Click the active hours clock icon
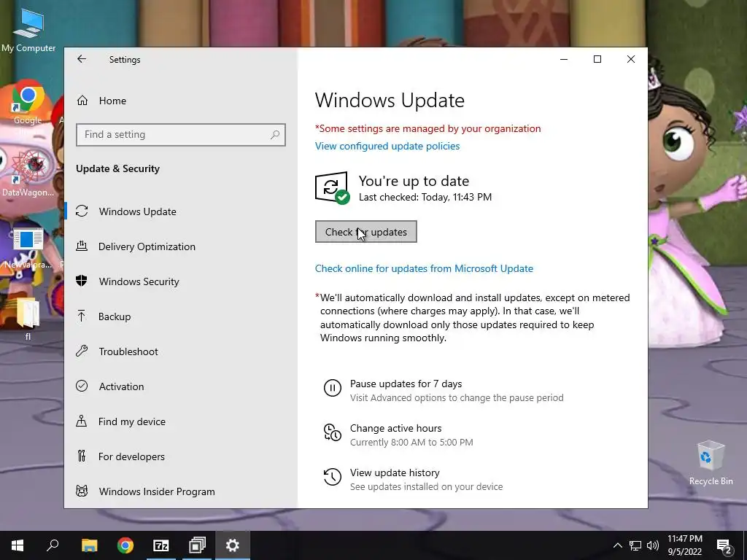 (x=333, y=432)
